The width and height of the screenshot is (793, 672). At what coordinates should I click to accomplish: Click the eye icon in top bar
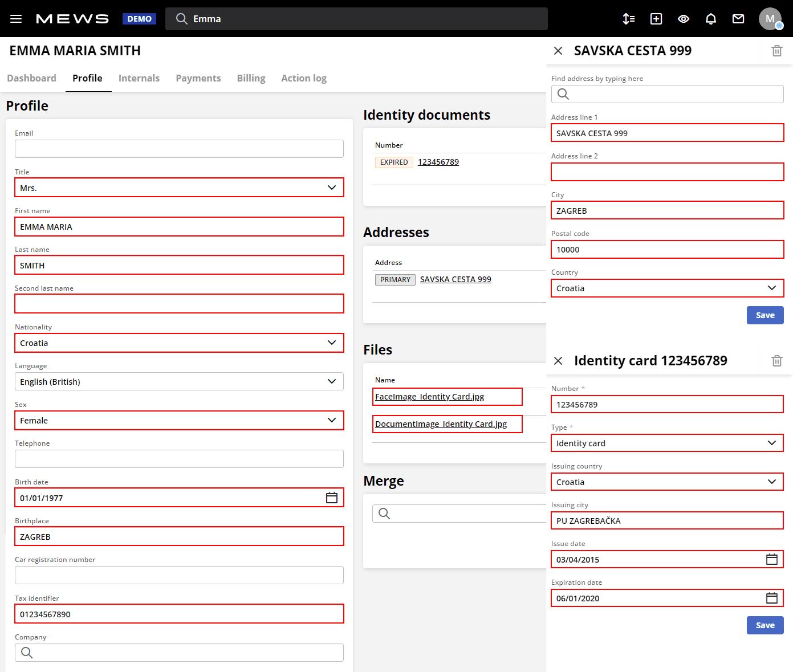click(x=684, y=19)
